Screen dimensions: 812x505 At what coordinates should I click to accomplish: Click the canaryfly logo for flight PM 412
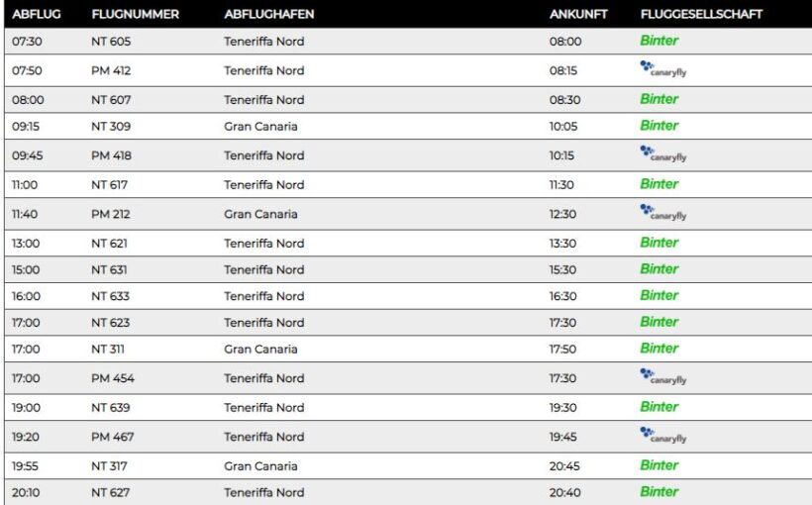point(663,69)
